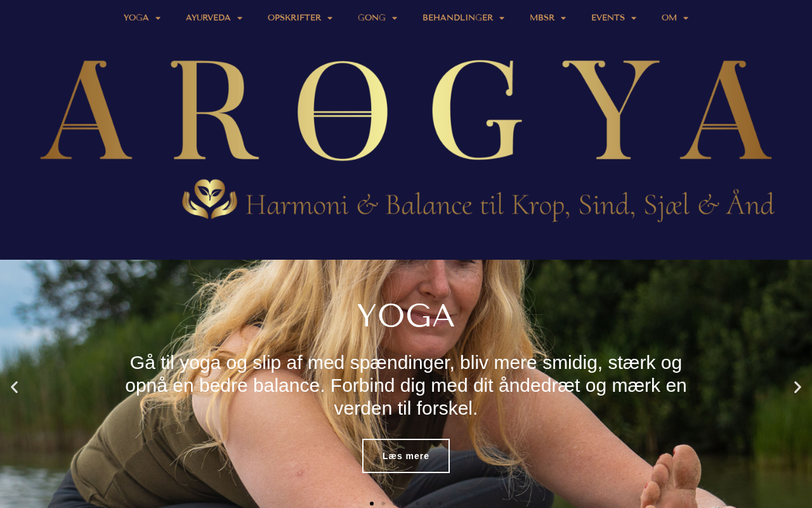Screen dimensions: 812x508
Task: Go to the previous slide with the left arrow
Action: point(14,387)
